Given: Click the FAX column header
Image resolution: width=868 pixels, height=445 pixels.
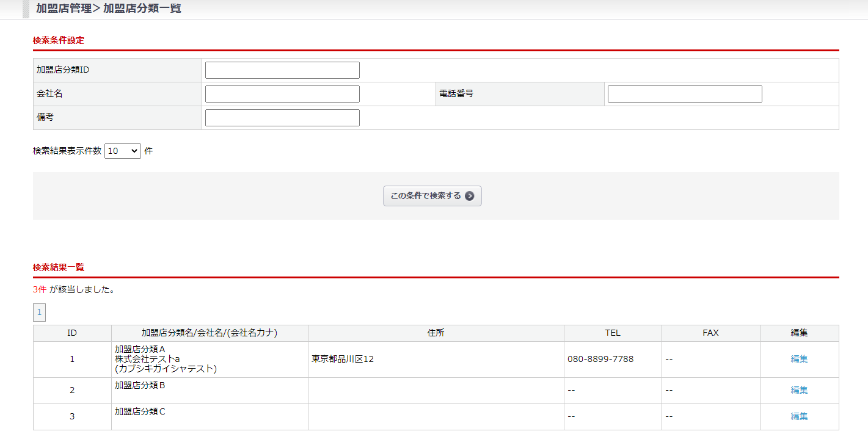Looking at the screenshot, I should coord(710,333).
